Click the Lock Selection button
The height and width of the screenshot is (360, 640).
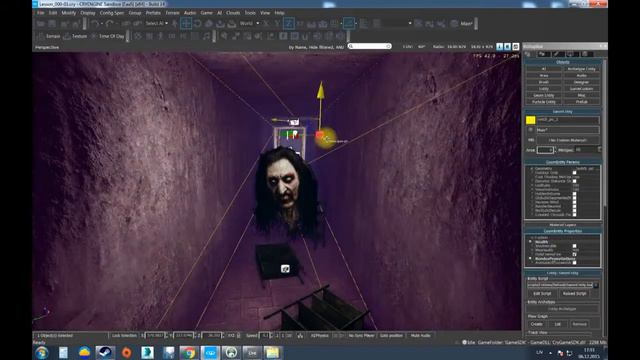click(124, 336)
